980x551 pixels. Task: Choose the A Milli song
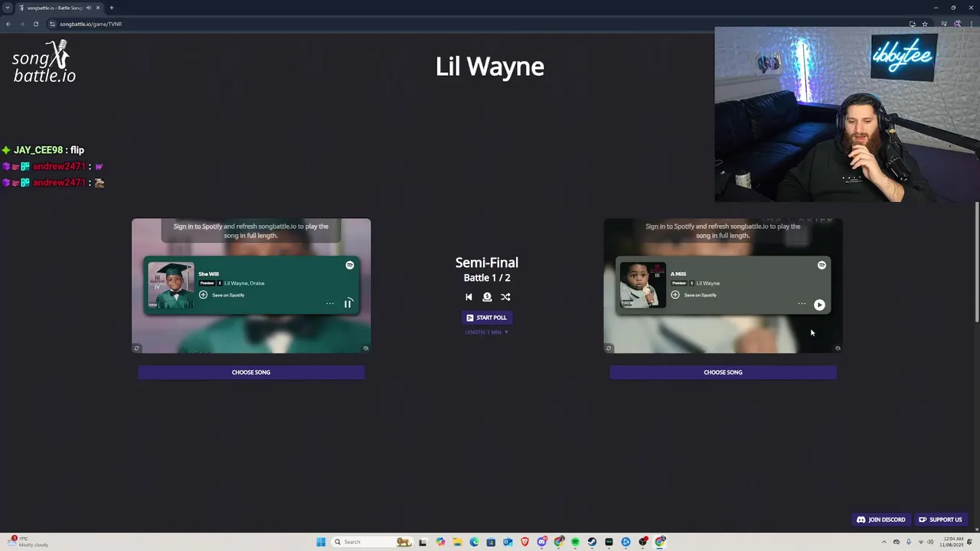pyautogui.click(x=723, y=373)
